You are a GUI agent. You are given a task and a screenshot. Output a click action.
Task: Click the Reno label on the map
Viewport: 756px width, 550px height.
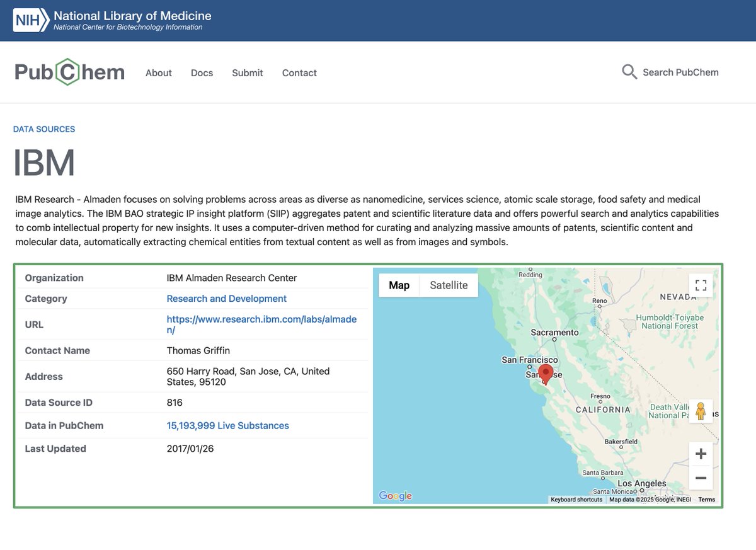coord(600,301)
